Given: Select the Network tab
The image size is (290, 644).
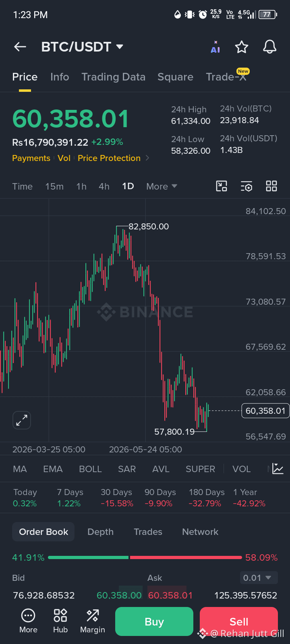Looking at the screenshot, I should [x=200, y=532].
